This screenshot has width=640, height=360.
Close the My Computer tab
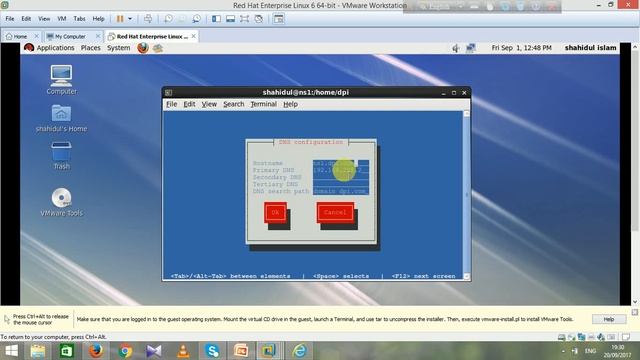(x=98, y=36)
